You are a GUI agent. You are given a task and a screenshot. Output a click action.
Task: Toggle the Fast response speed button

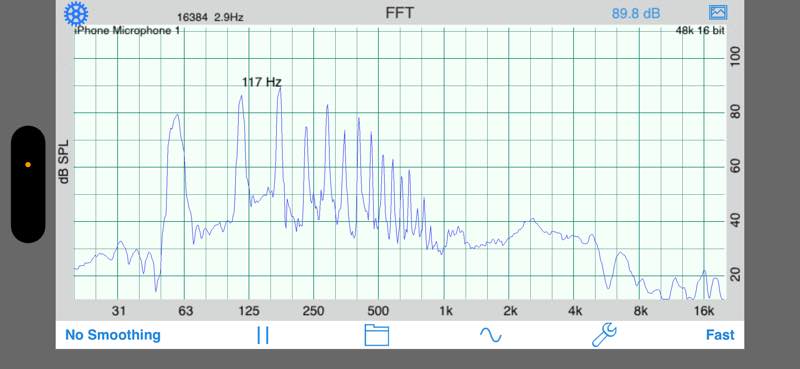pyautogui.click(x=720, y=335)
